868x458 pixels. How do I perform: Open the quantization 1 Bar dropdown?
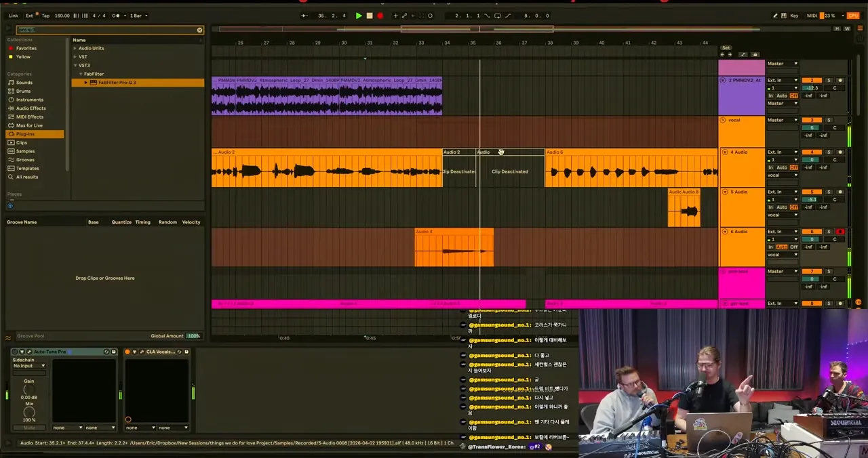[138, 16]
